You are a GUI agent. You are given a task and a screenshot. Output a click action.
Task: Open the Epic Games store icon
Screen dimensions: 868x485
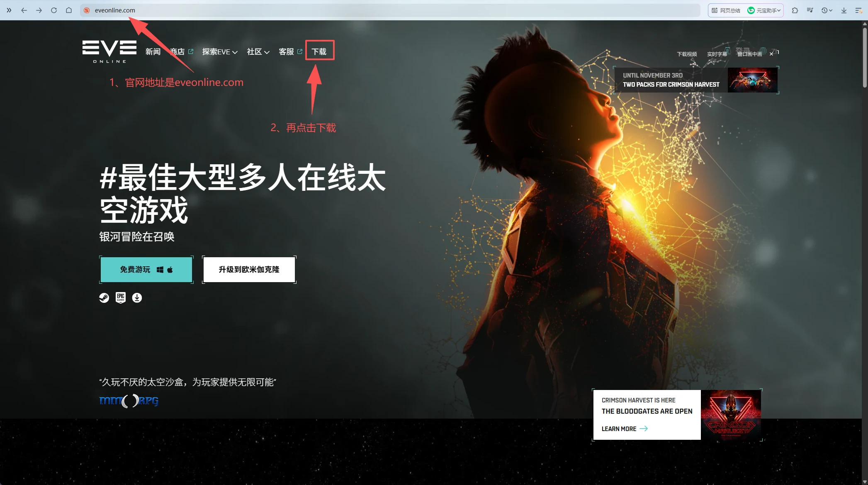(121, 298)
